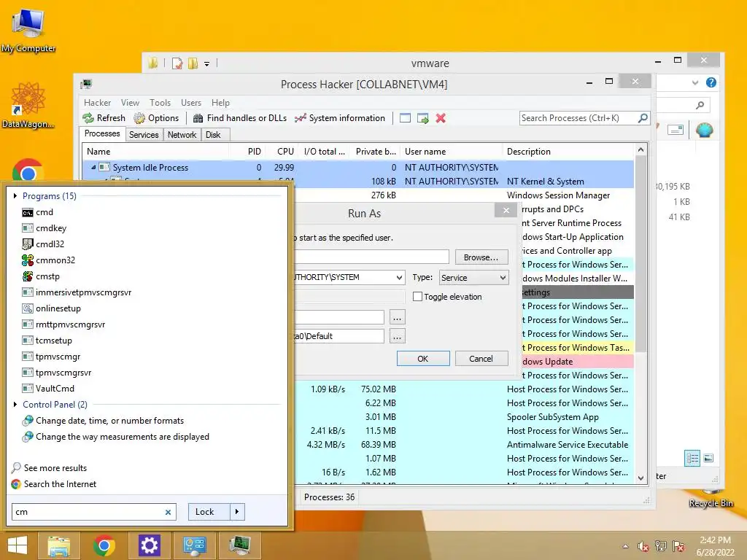Click the Search Processes input field
This screenshot has height=560, width=747.
578,117
